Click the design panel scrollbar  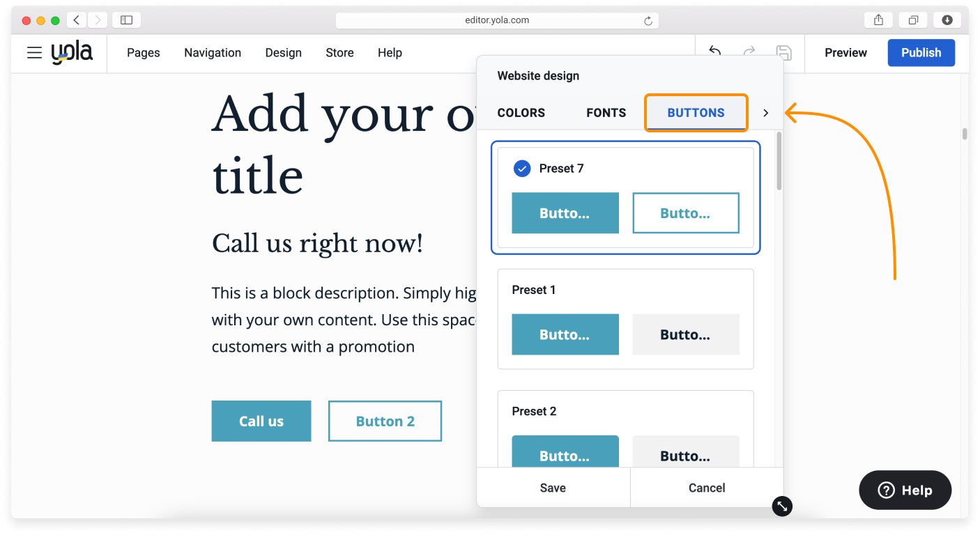coord(779,162)
